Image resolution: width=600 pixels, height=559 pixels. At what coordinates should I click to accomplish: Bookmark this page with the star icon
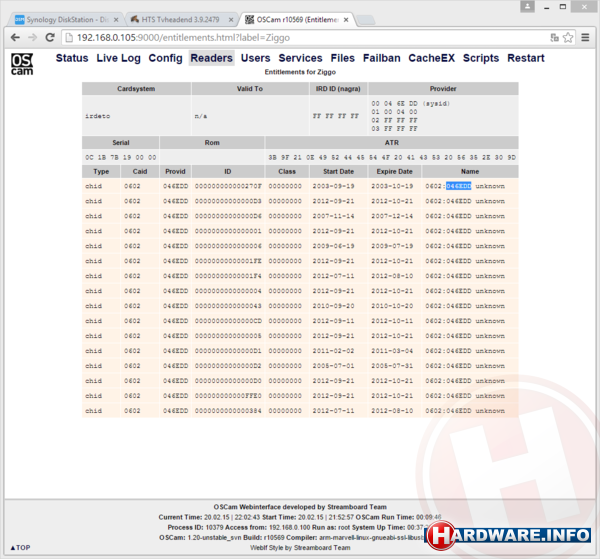[x=568, y=37]
